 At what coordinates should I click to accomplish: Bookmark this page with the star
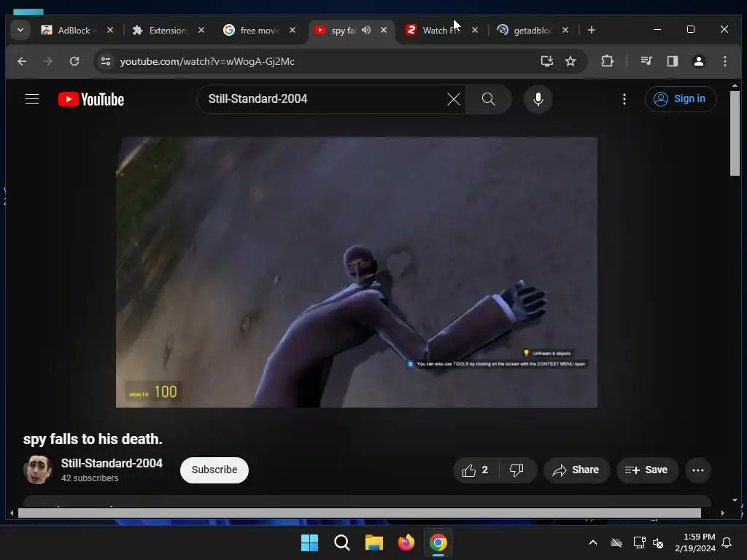pos(570,61)
